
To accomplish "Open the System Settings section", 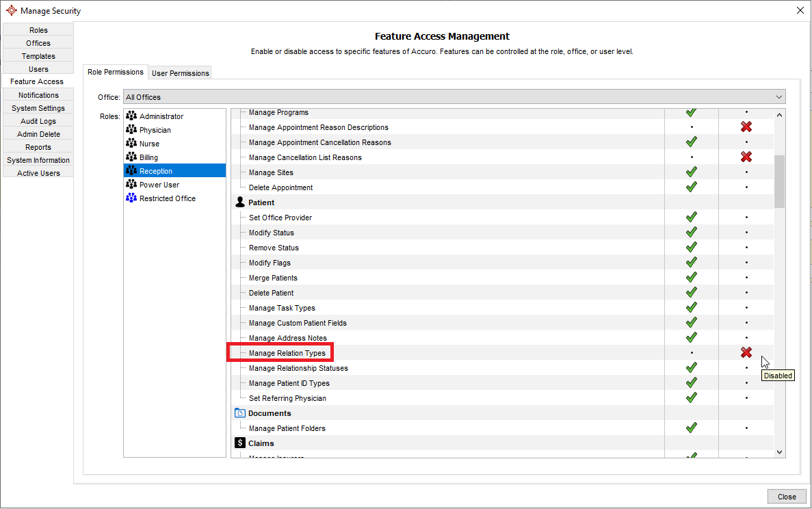I will 38,108.
